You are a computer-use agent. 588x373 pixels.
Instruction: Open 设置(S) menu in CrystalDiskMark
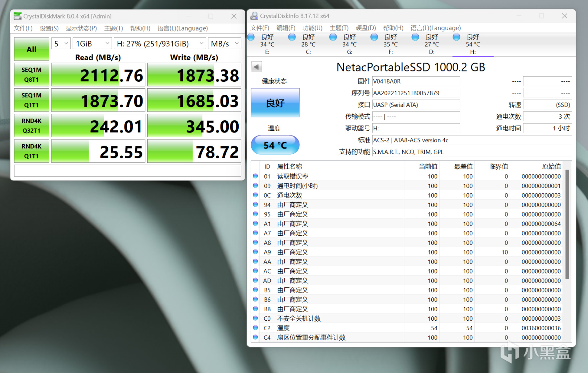coord(49,28)
